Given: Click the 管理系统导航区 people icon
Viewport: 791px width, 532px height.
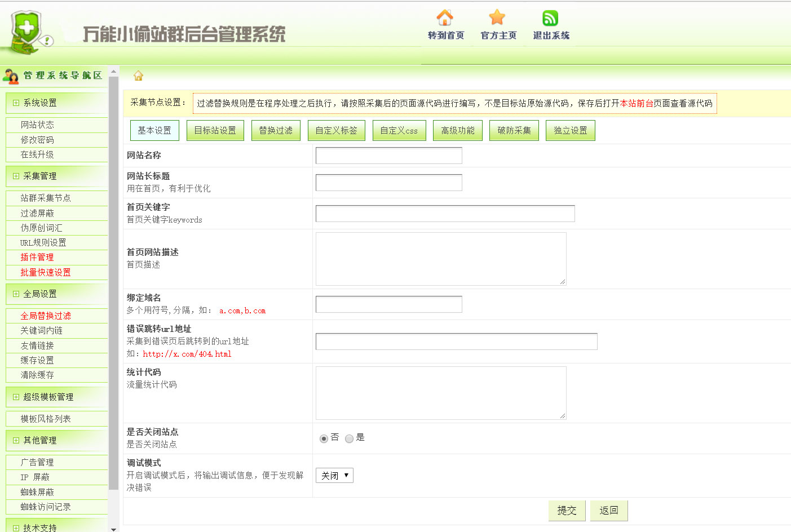Looking at the screenshot, I should 11,75.
